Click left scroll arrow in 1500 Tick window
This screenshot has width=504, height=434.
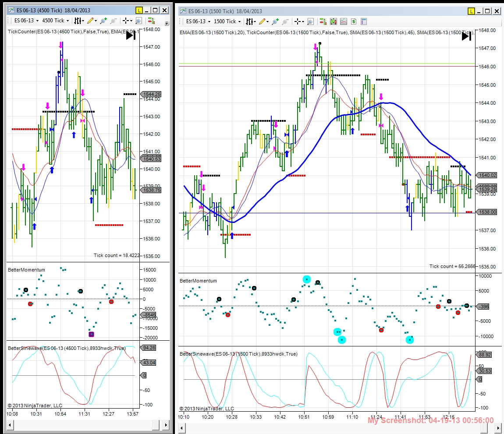(x=182, y=428)
